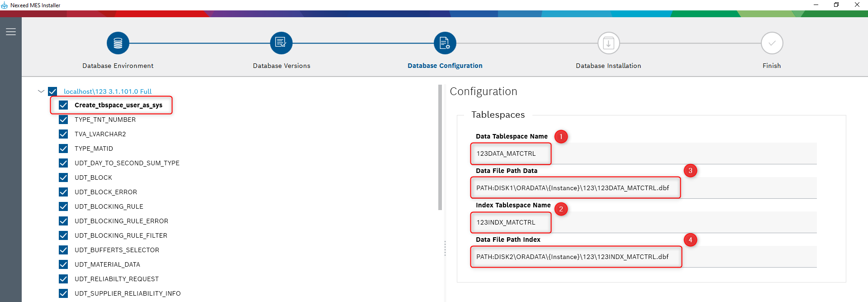868x302 pixels.
Task: Open the localhost\123 3.1.101.0 Full link
Action: pos(108,91)
